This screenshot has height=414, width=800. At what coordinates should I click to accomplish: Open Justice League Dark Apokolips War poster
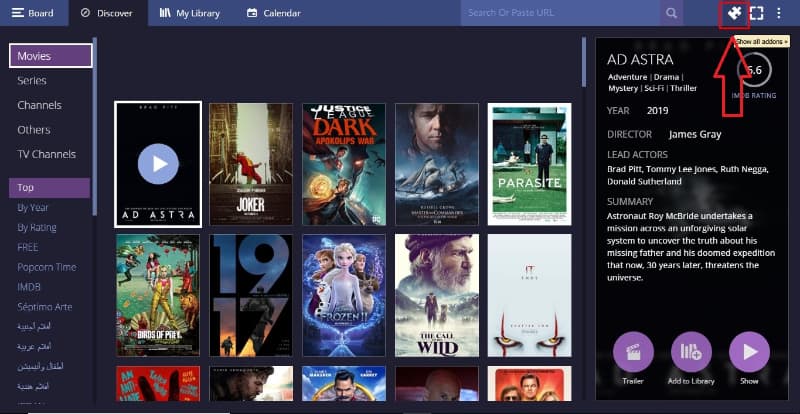(x=344, y=164)
